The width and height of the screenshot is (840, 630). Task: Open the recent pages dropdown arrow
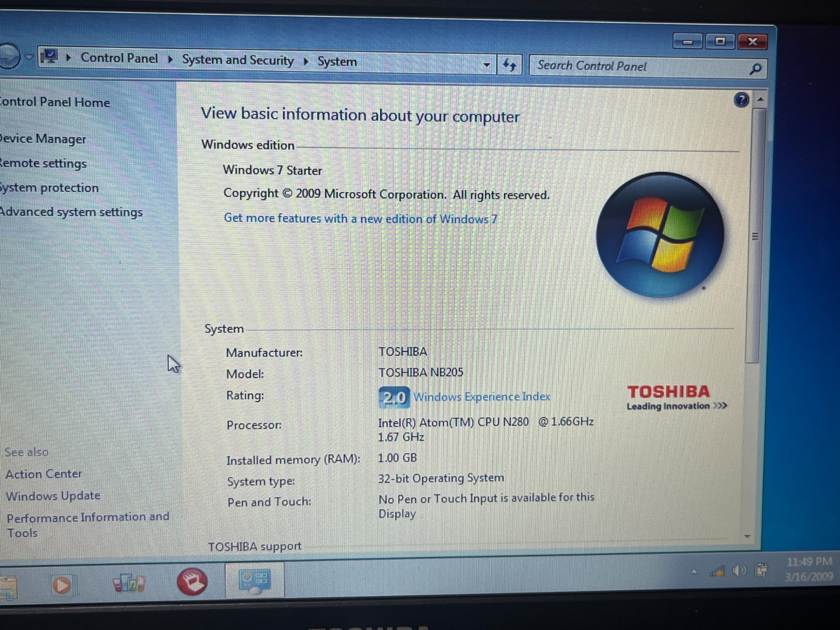point(29,56)
